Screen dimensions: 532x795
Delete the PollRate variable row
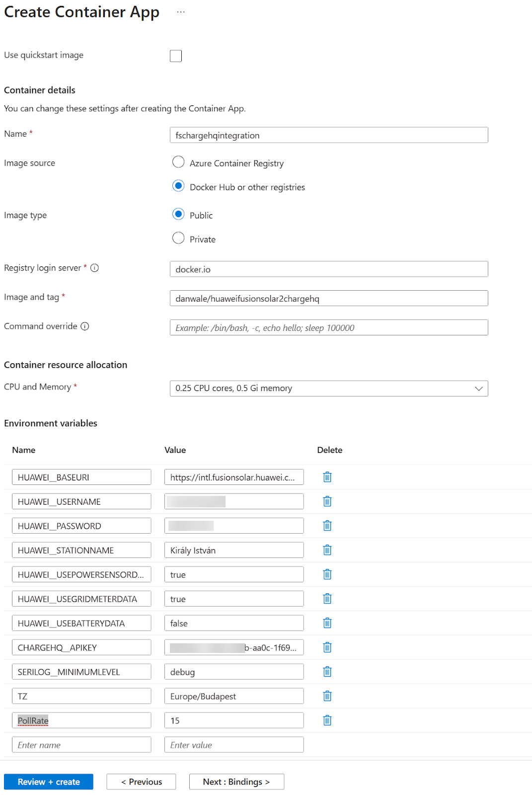tap(327, 720)
